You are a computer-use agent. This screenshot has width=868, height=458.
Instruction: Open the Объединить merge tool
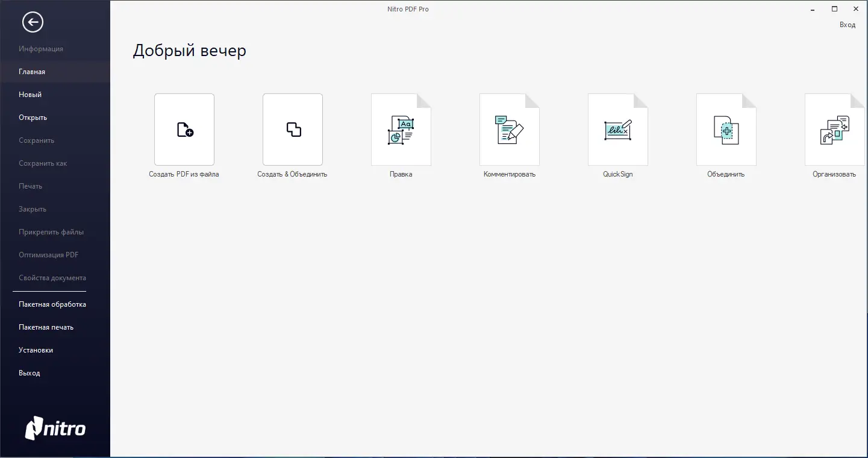tap(726, 130)
